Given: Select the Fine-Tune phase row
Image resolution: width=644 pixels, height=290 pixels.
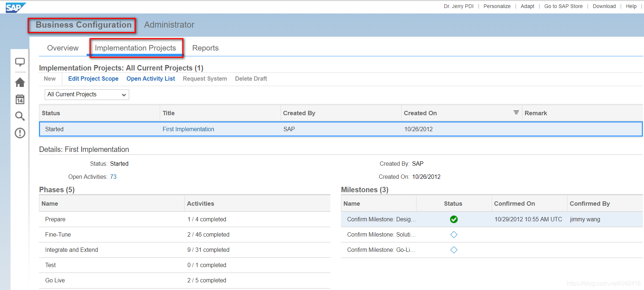Looking at the screenshot, I should coord(184,234).
